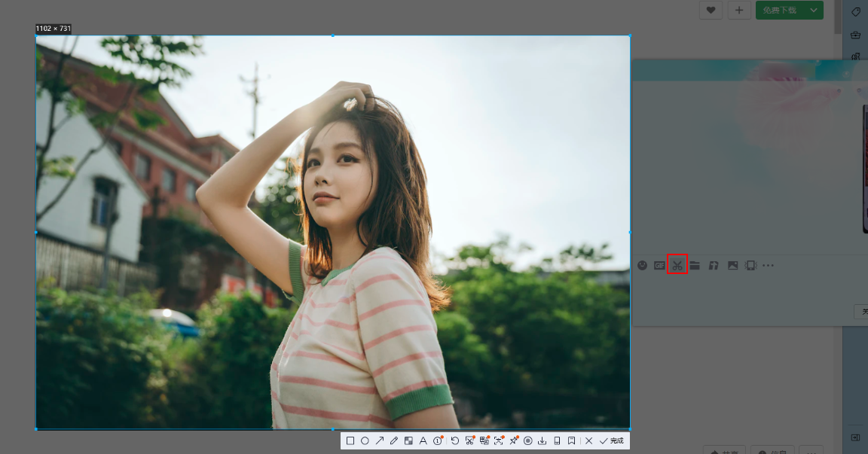
Task: Add a numbered step marker
Action: tap(438, 440)
